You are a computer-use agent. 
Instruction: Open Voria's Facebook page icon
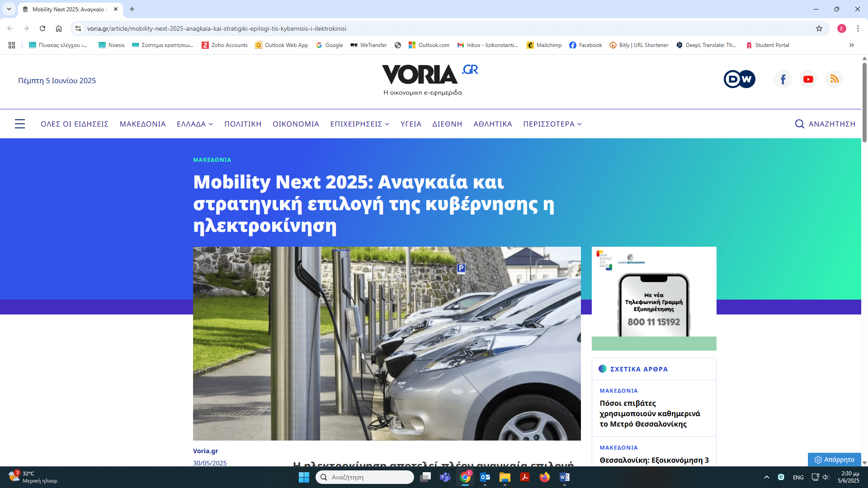click(x=783, y=79)
